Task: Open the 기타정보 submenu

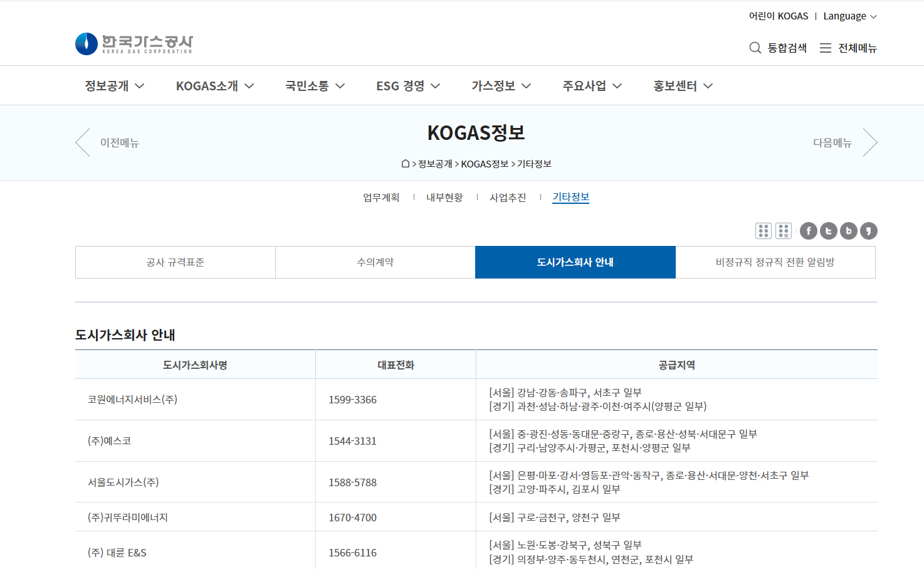Action: point(571,198)
